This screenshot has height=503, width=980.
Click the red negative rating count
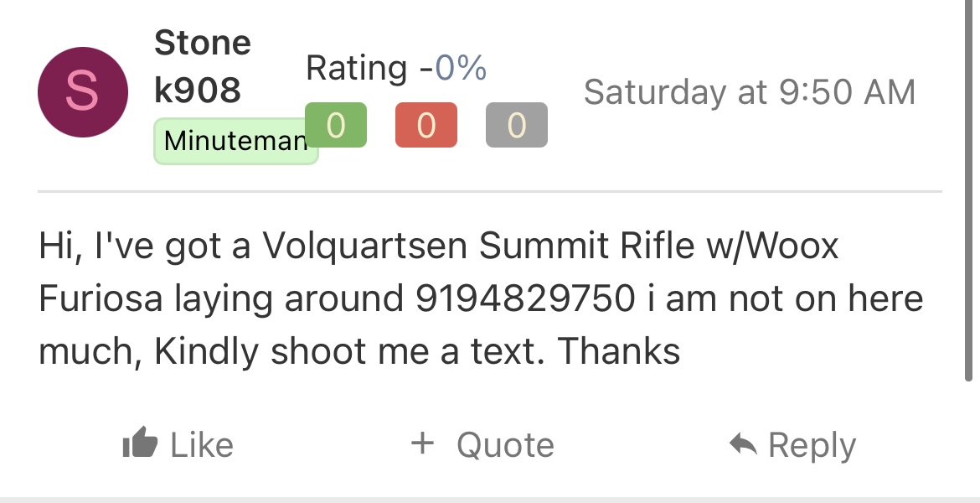click(426, 125)
